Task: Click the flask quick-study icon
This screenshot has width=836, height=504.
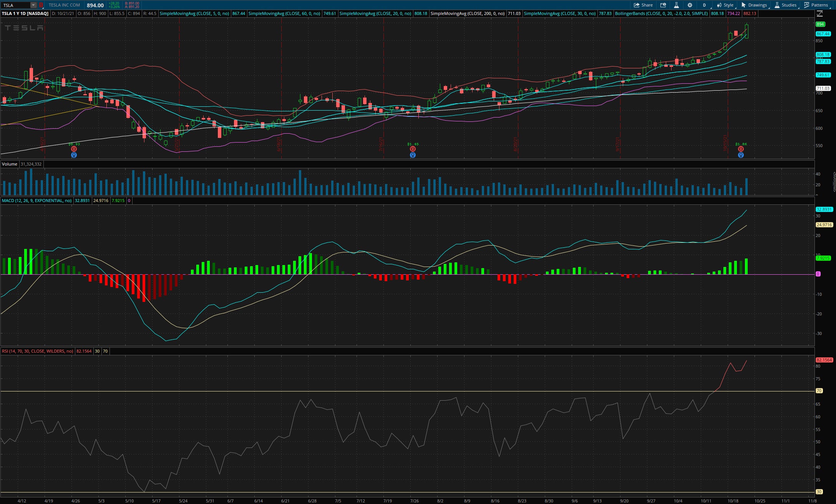Action: 676,5
